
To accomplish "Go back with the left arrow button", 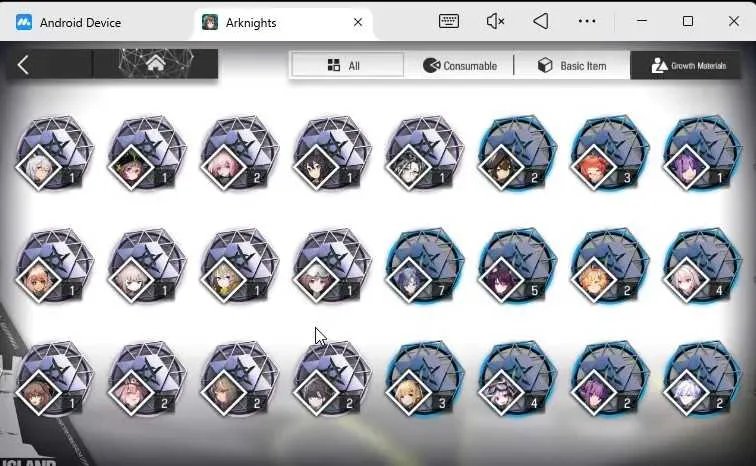I will [23, 65].
